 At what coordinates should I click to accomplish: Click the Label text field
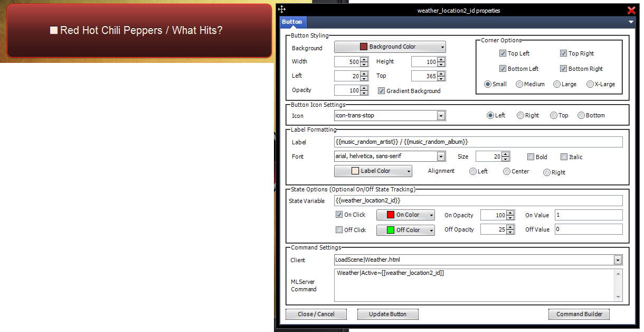point(478,142)
